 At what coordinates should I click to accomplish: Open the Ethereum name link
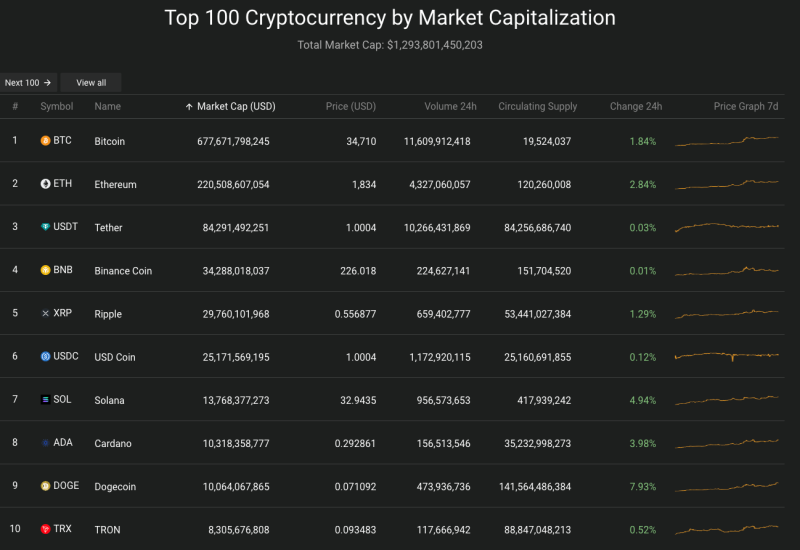click(115, 185)
